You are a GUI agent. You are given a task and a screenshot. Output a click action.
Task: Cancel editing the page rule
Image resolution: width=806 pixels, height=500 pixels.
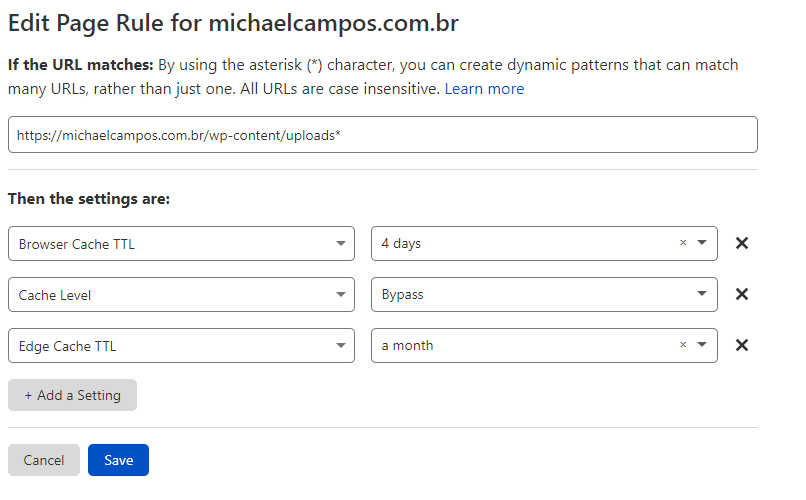coord(44,460)
